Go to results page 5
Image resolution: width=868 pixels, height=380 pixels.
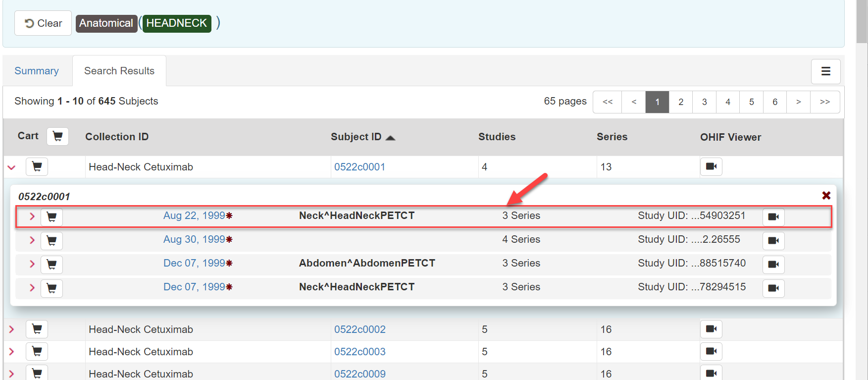click(752, 102)
